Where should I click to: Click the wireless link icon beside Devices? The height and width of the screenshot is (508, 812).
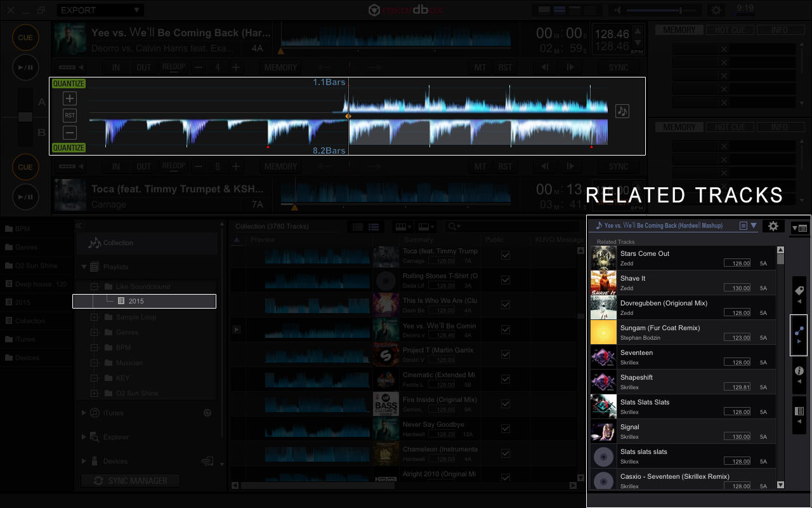coord(207,461)
